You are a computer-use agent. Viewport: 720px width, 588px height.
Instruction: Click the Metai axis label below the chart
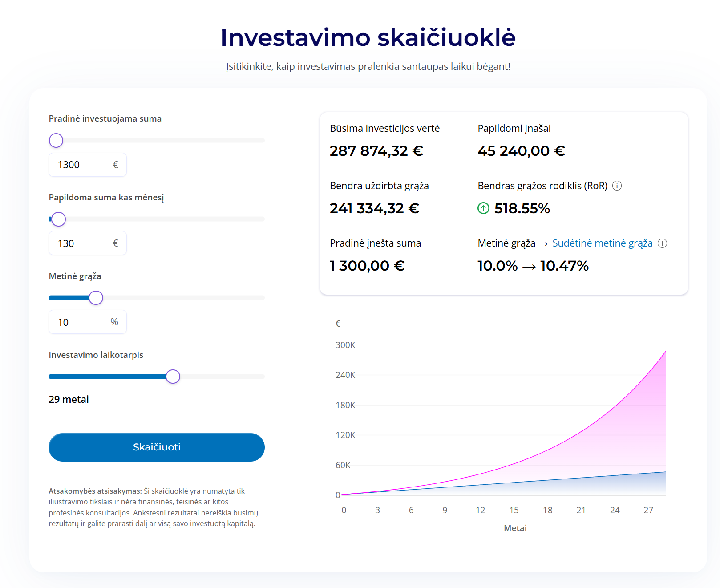coord(514,528)
